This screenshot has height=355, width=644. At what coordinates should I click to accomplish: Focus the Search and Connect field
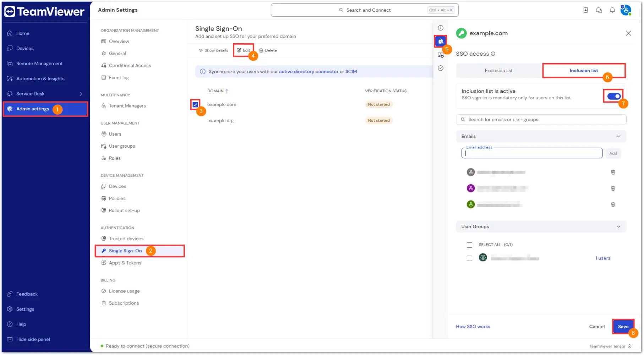click(x=365, y=10)
